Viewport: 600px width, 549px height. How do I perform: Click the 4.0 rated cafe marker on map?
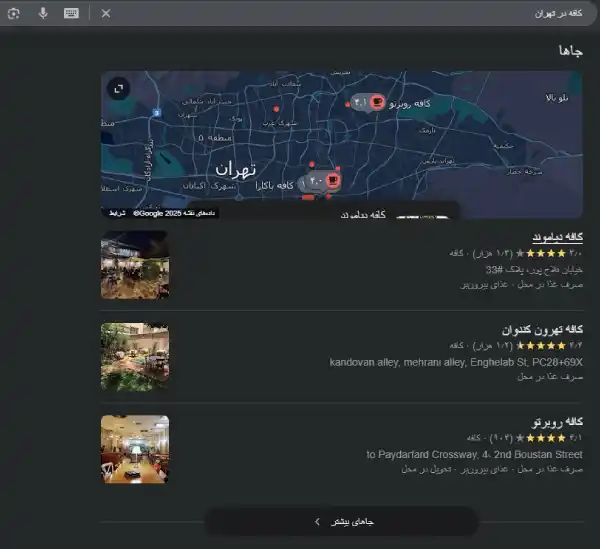321,182
